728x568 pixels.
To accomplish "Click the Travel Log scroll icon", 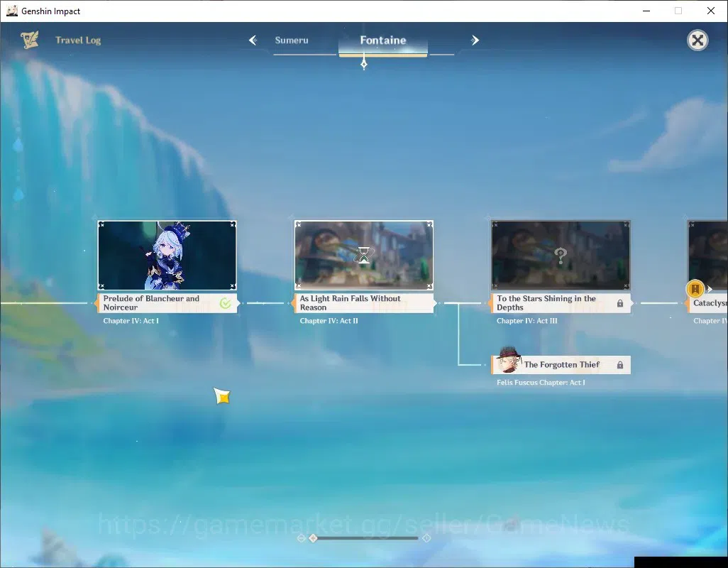I will pyautogui.click(x=29, y=40).
